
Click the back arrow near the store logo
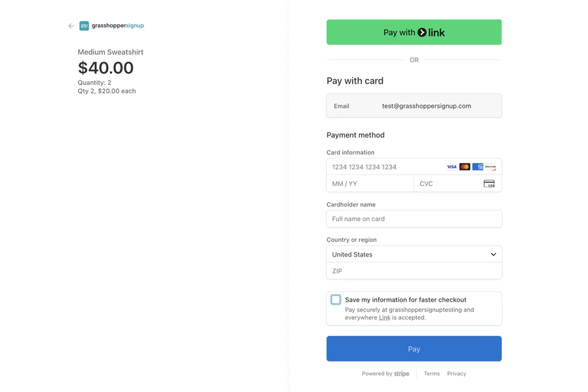click(71, 25)
